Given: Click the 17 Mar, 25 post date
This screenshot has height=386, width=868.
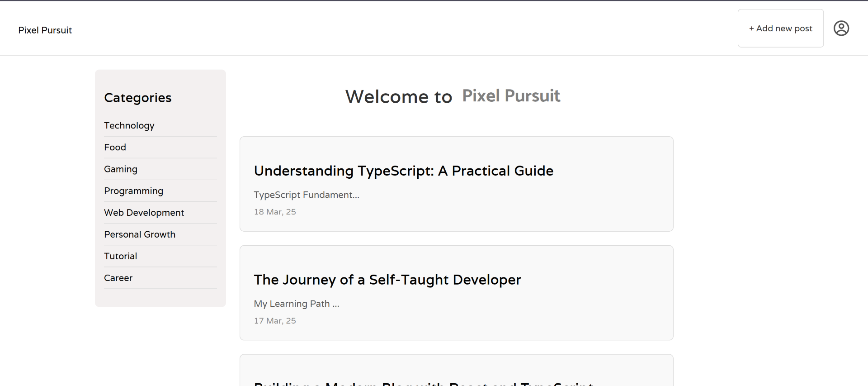Looking at the screenshot, I should [x=275, y=321].
